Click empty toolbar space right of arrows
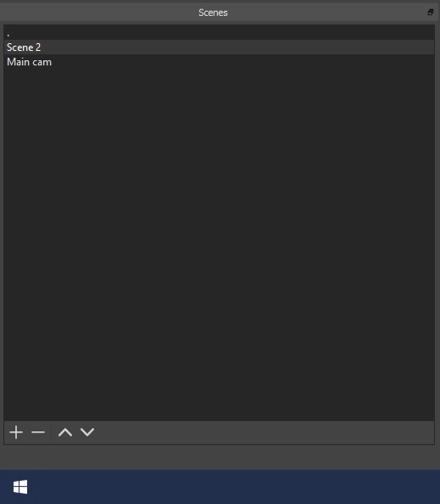This screenshot has height=504, width=440. tap(265, 432)
